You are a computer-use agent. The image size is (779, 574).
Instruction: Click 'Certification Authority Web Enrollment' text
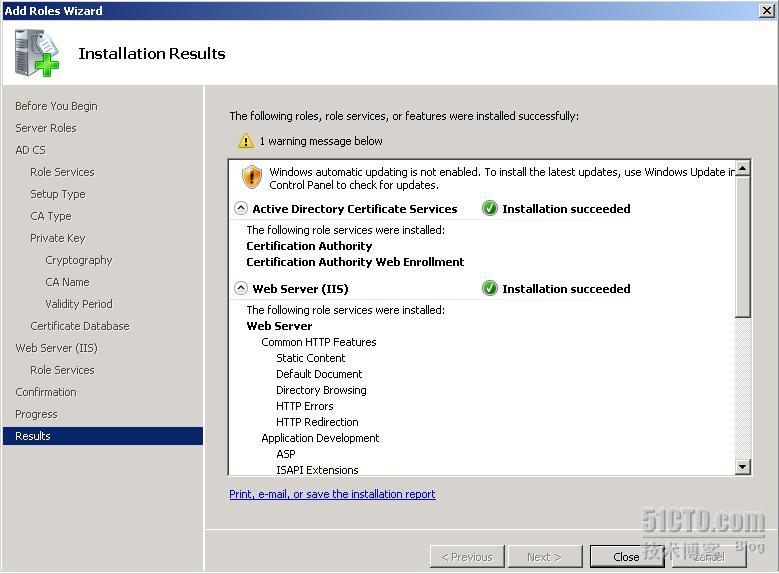(355, 262)
